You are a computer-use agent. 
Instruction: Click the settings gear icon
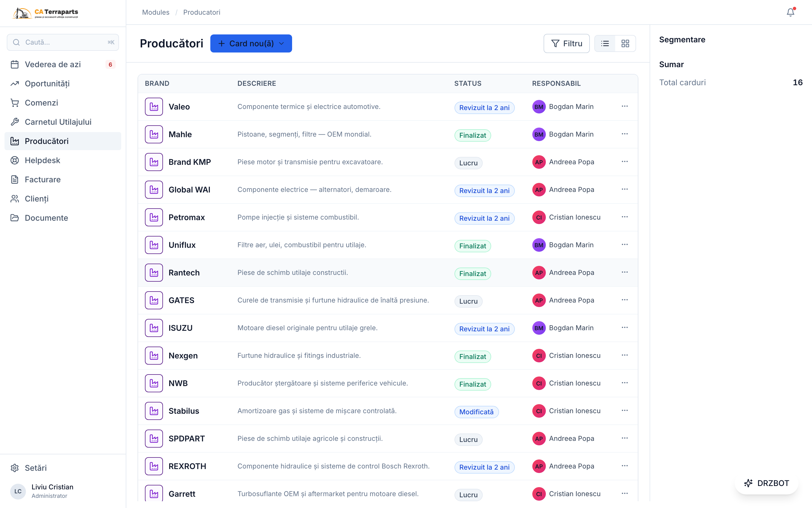tap(15, 468)
